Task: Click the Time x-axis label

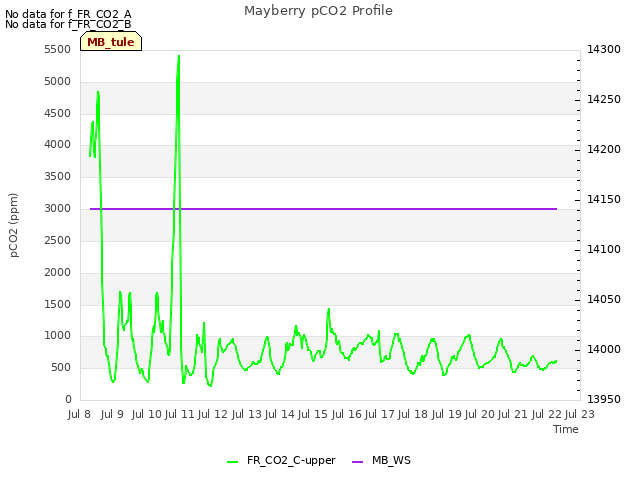Action: tap(566, 429)
